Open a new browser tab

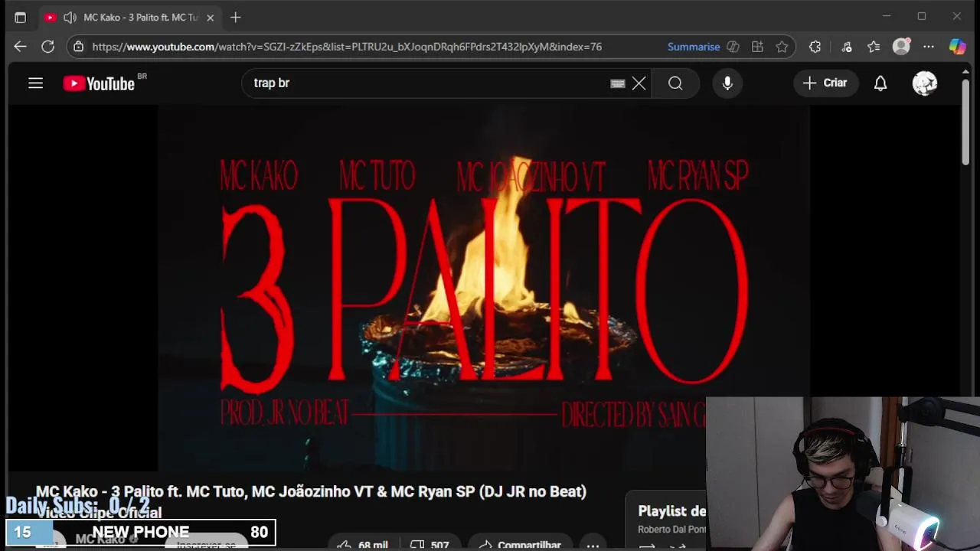point(236,17)
